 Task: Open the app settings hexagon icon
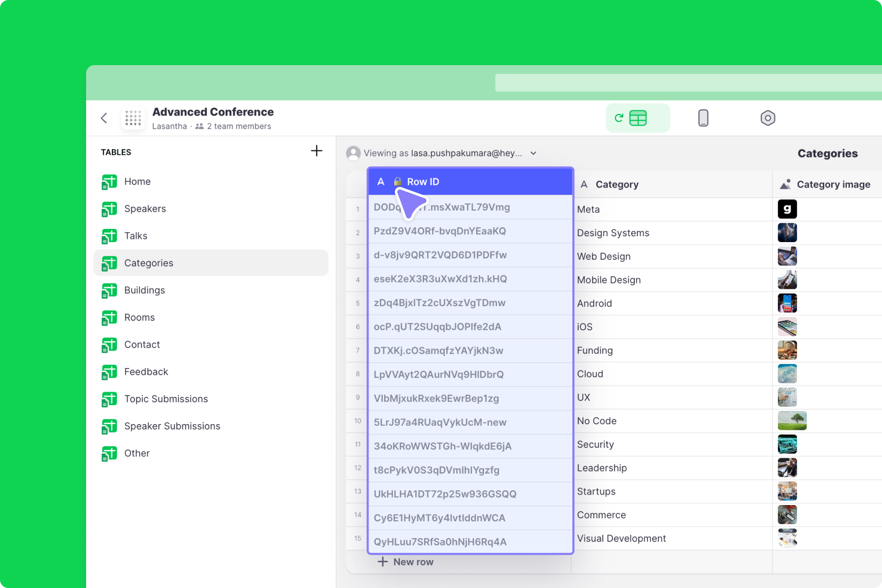click(x=768, y=118)
